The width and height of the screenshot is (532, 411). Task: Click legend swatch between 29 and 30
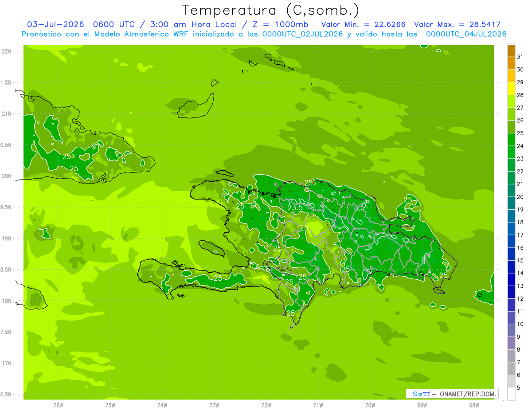point(511,76)
